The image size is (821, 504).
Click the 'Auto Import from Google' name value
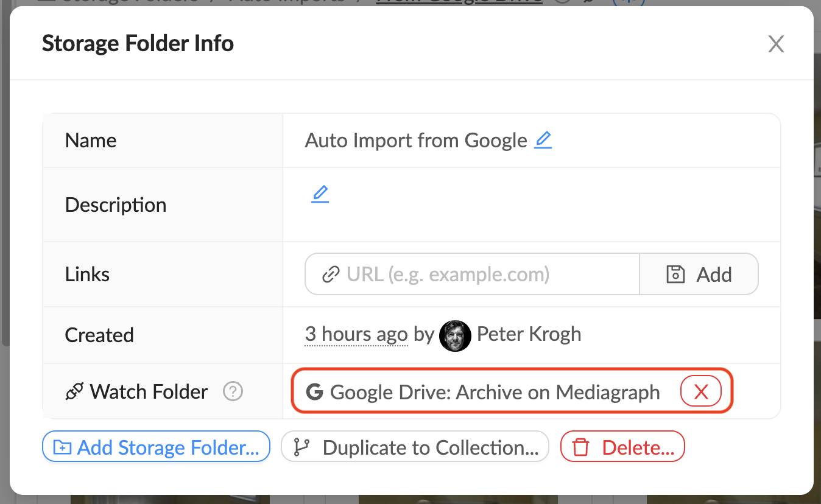pos(416,141)
